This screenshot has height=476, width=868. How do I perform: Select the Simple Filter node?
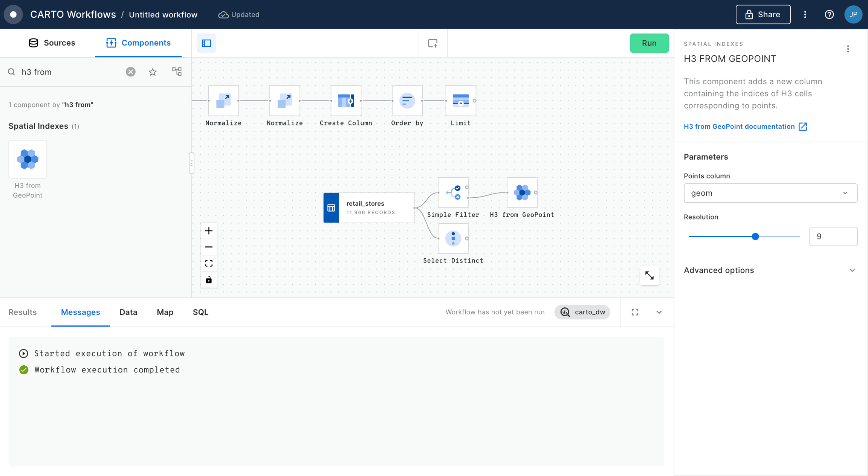tap(453, 192)
